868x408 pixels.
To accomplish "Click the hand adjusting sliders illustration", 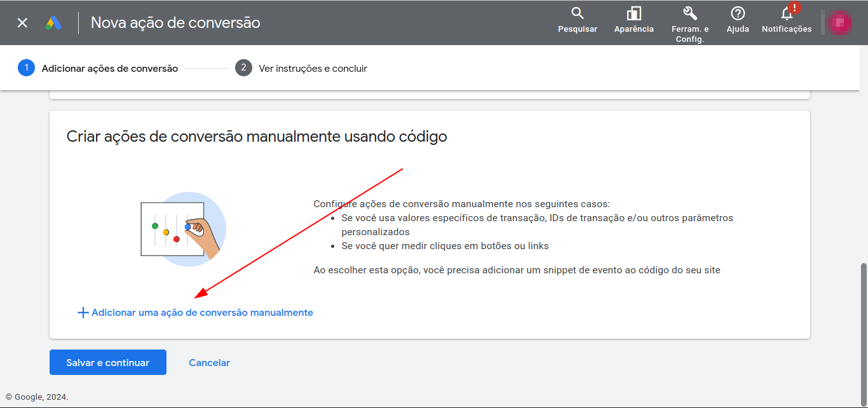I will (183, 229).
